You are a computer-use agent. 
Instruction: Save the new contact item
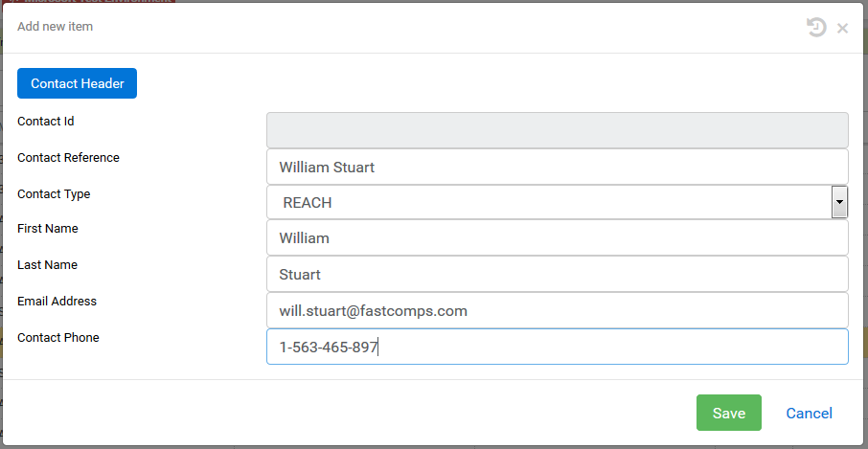click(x=728, y=413)
